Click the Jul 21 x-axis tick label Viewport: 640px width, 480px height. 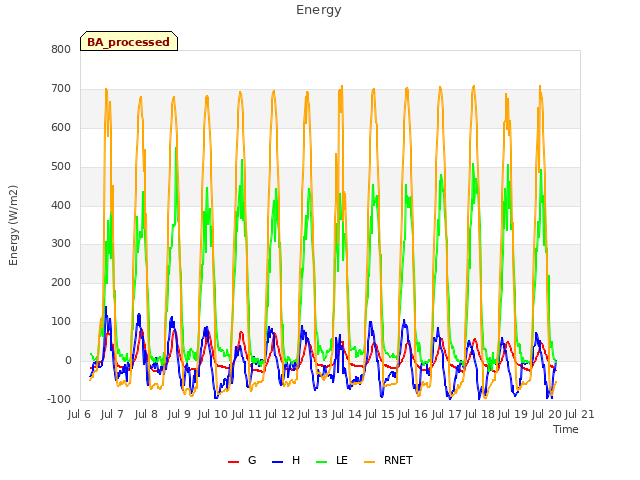tap(580, 415)
